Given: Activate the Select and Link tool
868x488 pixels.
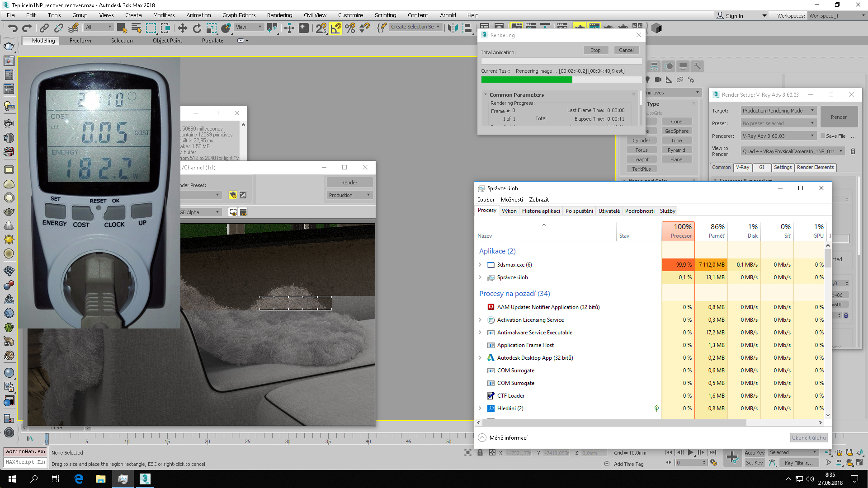Looking at the screenshot, I should [44, 28].
